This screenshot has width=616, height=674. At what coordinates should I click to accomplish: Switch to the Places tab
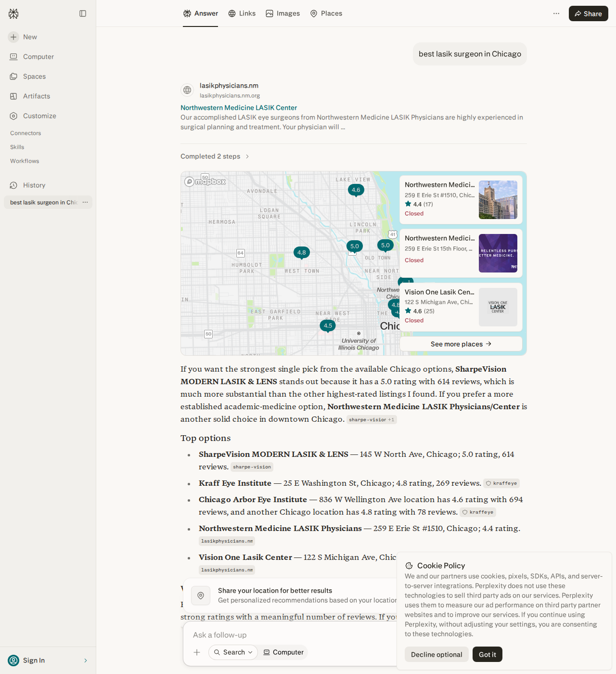[326, 13]
